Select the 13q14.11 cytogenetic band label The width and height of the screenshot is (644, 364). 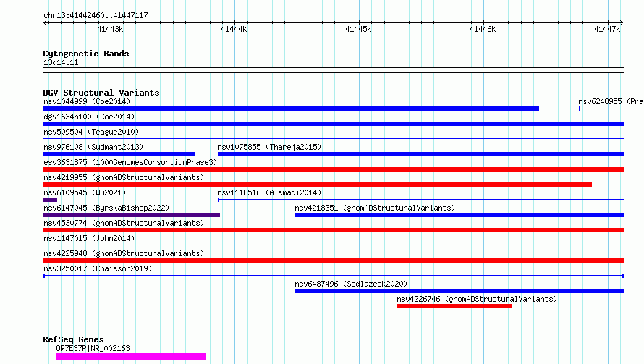(61, 63)
